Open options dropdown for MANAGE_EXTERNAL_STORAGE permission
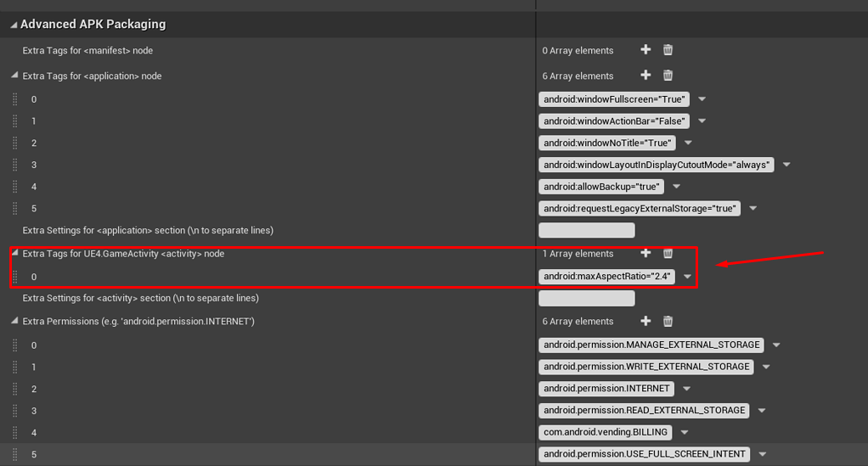This screenshot has width=868, height=466. click(776, 345)
